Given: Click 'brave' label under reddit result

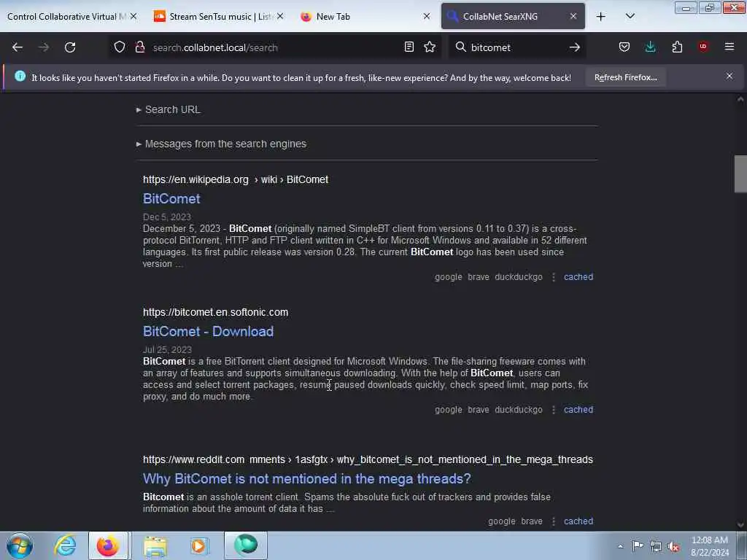Looking at the screenshot, I should tap(532, 521).
